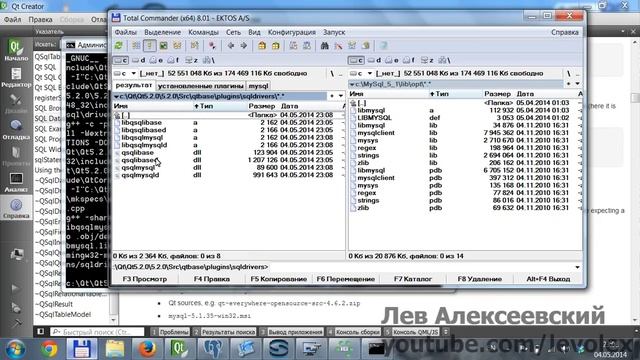
Task: Click the binoculars search files icon
Action: coord(324,46)
